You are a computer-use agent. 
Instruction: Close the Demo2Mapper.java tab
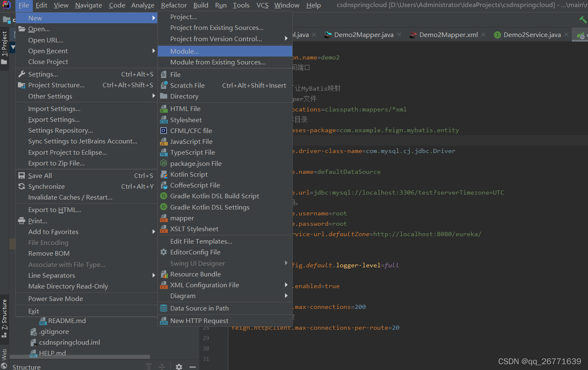point(398,35)
